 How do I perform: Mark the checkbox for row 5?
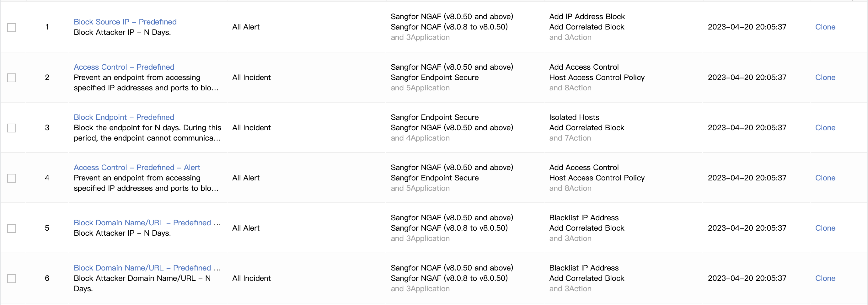pyautogui.click(x=12, y=228)
